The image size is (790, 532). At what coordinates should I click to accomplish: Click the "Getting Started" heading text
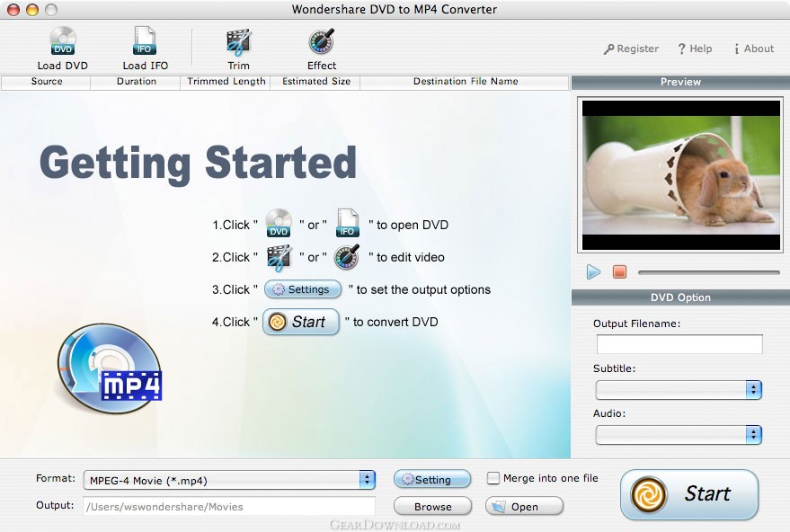point(198,164)
